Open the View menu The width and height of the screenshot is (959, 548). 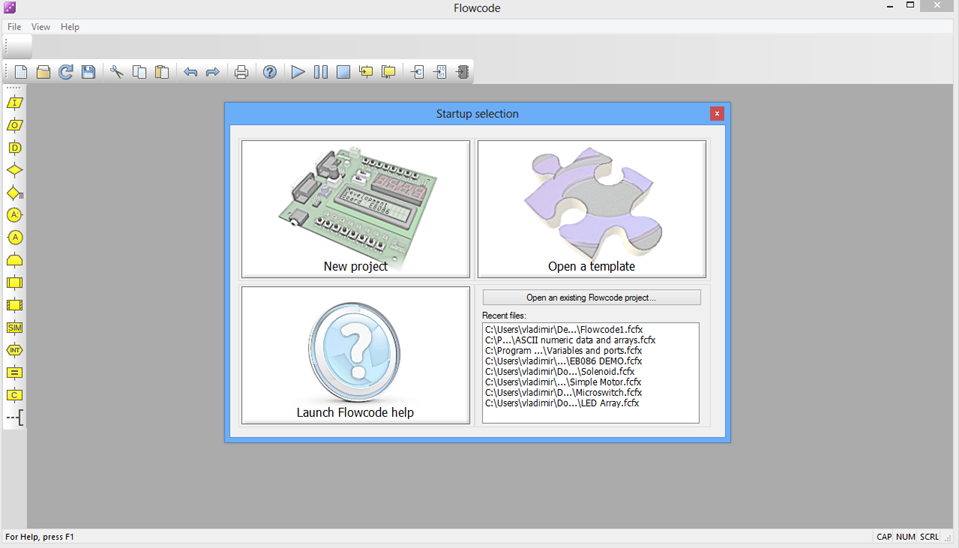click(x=41, y=27)
